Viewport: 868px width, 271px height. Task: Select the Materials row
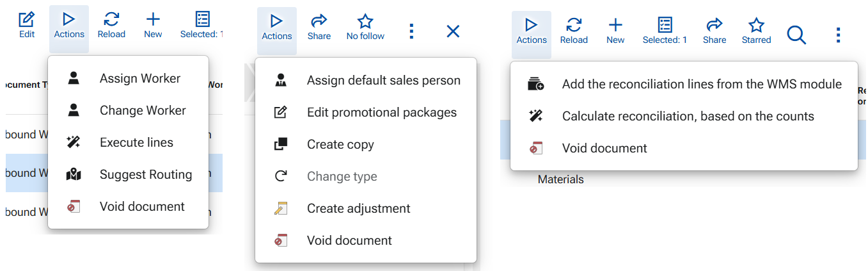coord(560,180)
